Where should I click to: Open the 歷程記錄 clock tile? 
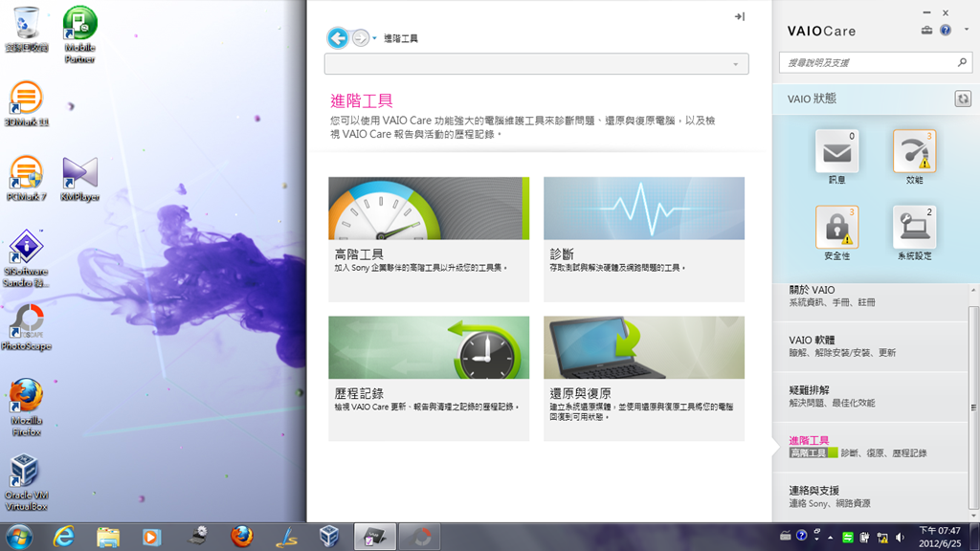pyautogui.click(x=429, y=379)
